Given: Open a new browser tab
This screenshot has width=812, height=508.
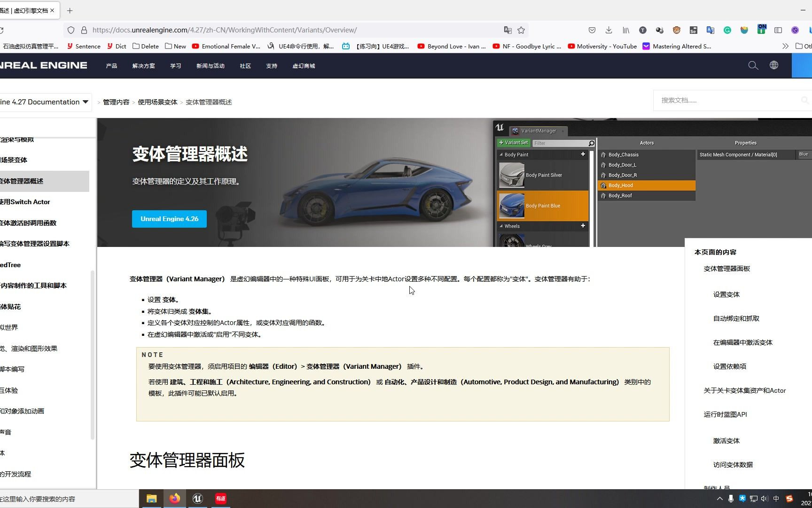Looking at the screenshot, I should coord(70,10).
